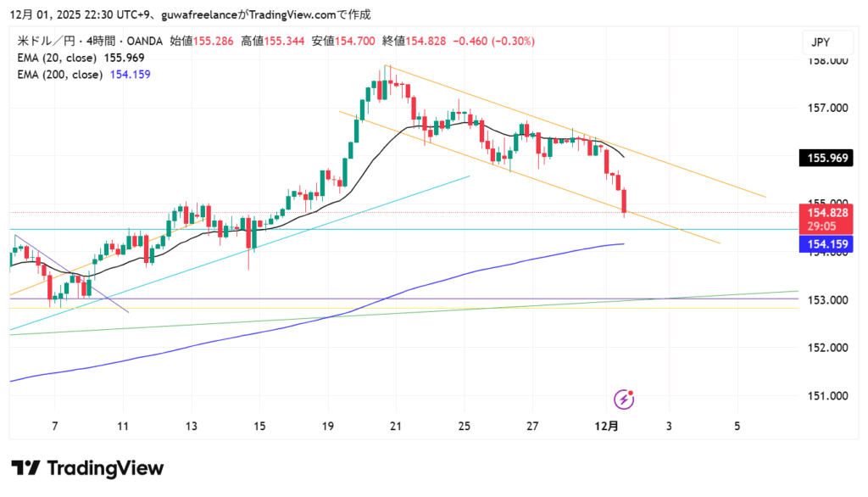
Task: Click the red 154.828 current price tag
Action: pos(824,212)
